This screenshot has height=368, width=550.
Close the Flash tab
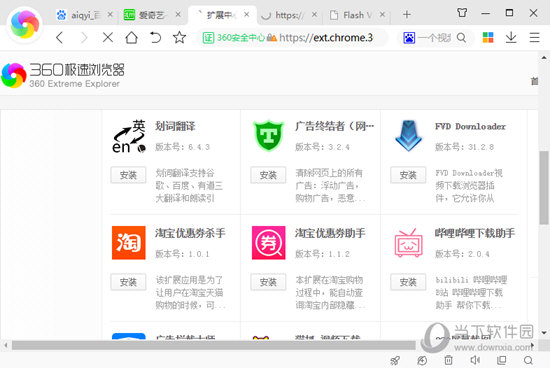[382, 15]
